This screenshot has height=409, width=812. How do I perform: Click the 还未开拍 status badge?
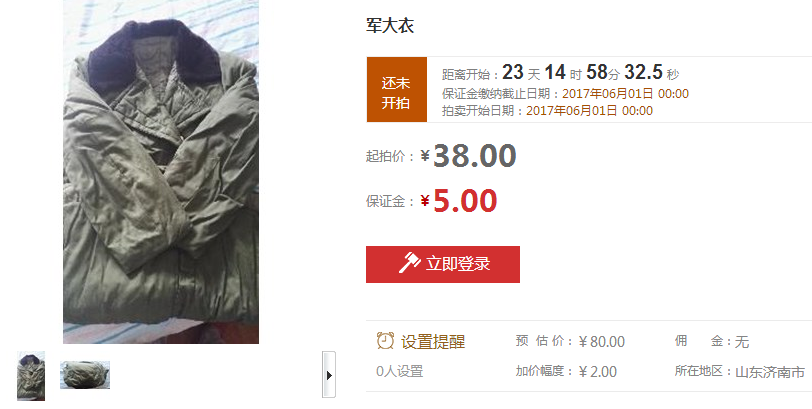point(397,90)
